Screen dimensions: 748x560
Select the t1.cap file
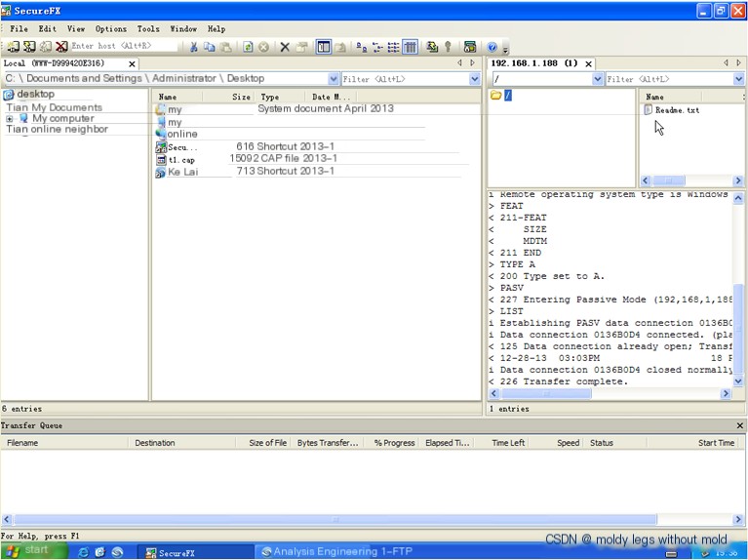click(x=181, y=160)
